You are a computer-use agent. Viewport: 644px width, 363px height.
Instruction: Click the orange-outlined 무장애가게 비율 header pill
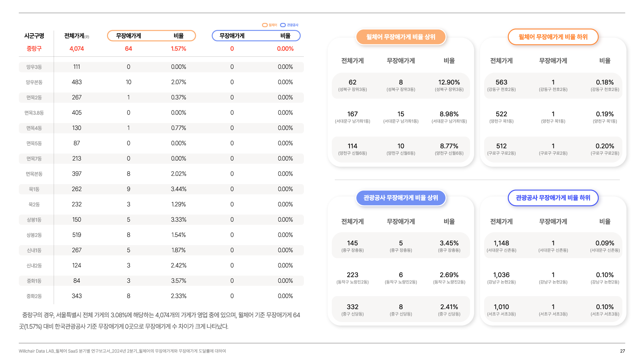tap(151, 36)
